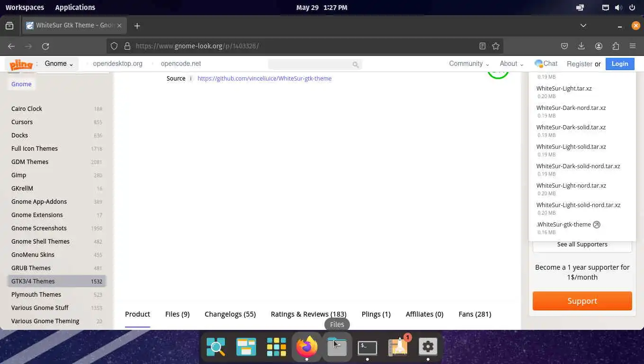Download WhiteSur-Dark-nord.tar.xz

571,108
